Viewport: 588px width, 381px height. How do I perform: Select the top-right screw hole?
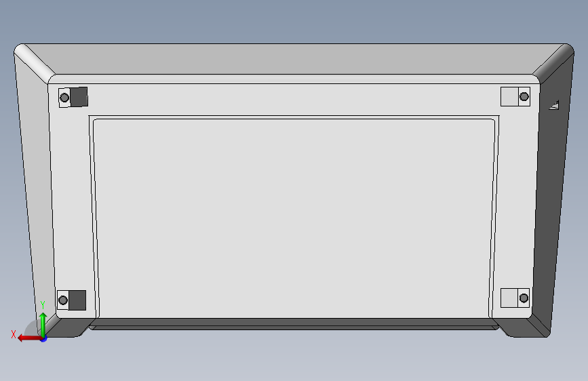[524, 97]
